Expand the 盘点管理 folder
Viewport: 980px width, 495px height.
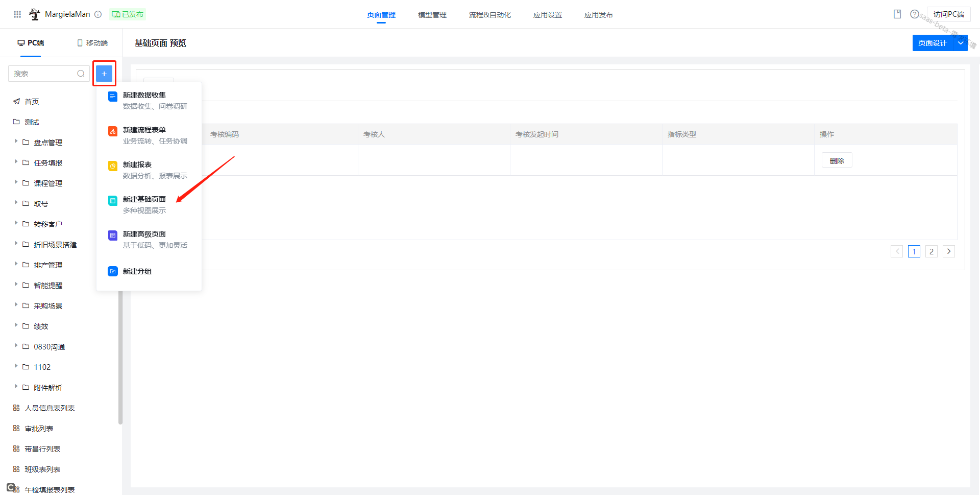(x=16, y=141)
